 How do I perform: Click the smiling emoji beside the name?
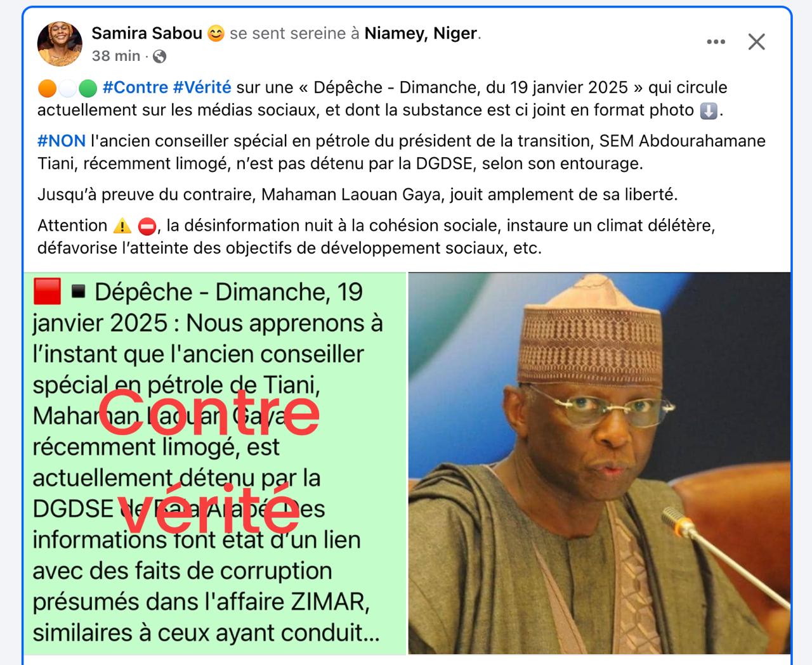coord(216,34)
